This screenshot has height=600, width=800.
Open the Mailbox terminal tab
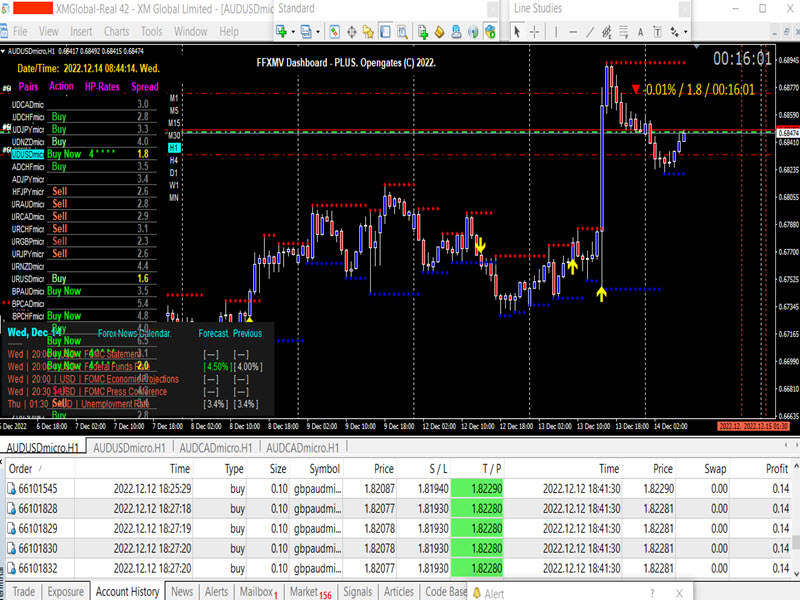click(258, 591)
